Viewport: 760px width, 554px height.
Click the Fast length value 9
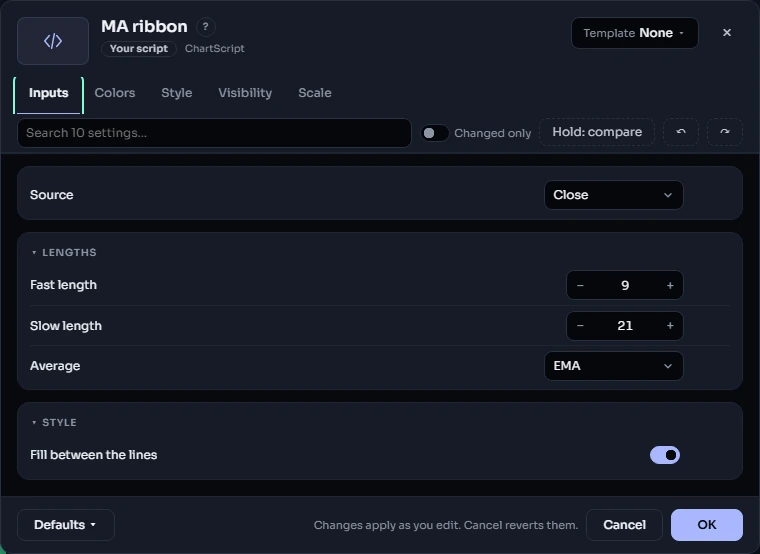pyautogui.click(x=625, y=285)
